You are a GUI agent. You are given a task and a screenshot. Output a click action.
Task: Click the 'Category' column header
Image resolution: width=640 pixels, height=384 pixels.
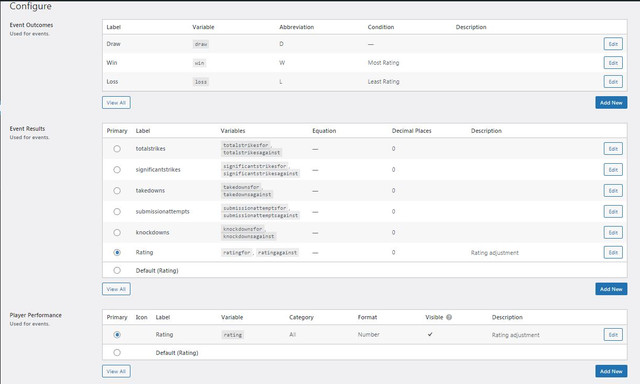(x=301, y=317)
